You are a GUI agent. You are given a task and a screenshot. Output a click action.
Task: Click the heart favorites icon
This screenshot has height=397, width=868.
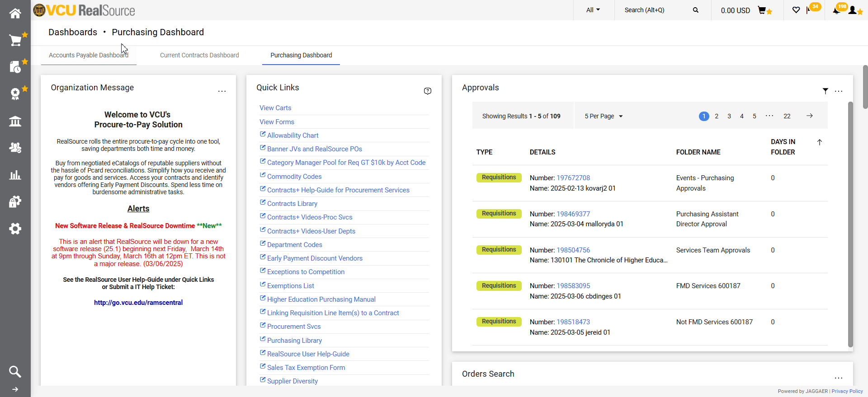[x=796, y=10]
